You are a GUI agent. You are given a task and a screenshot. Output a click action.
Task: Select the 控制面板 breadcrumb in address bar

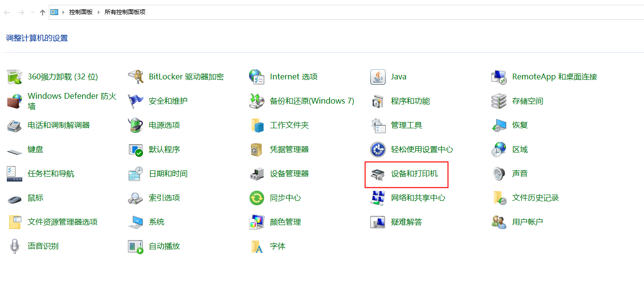[x=81, y=12]
